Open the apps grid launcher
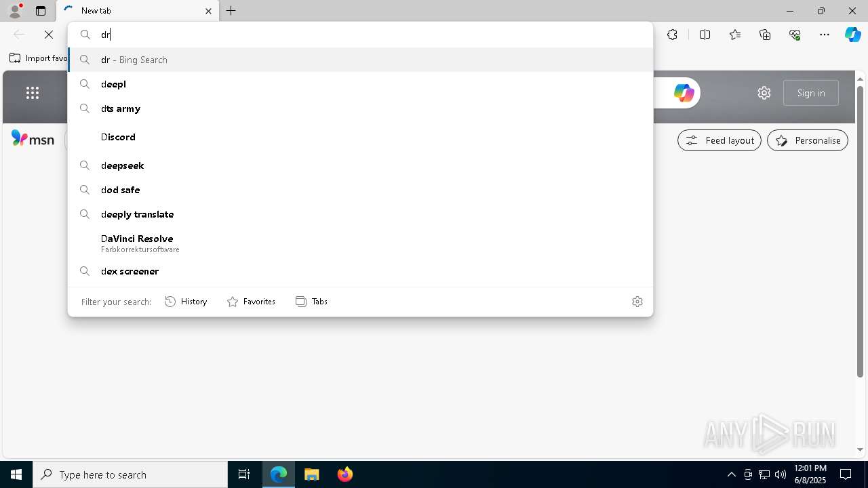This screenshot has width=868, height=488. [33, 93]
